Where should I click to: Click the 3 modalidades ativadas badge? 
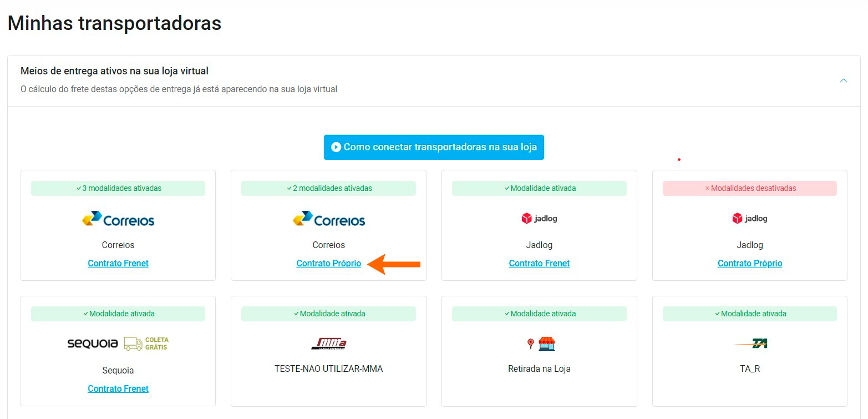pyautogui.click(x=118, y=188)
